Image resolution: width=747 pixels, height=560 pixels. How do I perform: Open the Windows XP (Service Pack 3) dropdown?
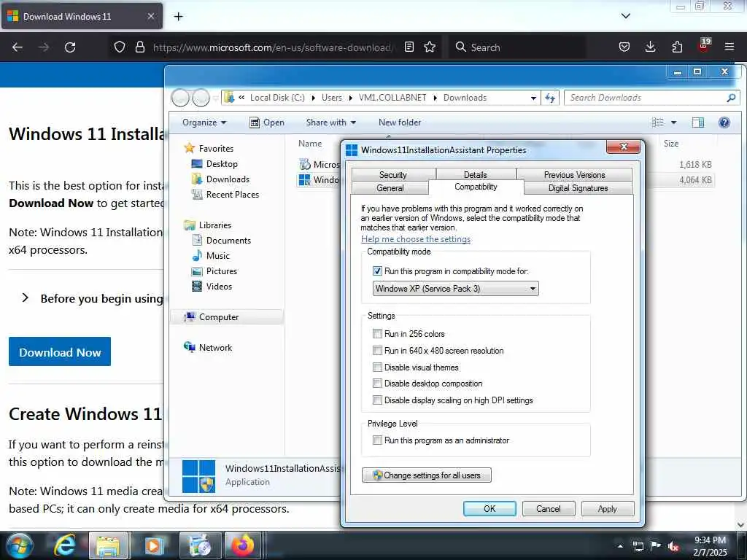pyautogui.click(x=455, y=289)
